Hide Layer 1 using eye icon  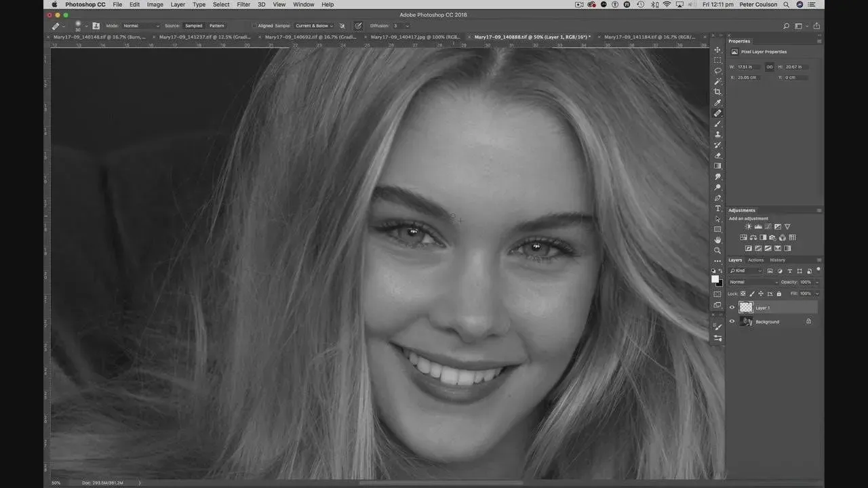coord(732,308)
